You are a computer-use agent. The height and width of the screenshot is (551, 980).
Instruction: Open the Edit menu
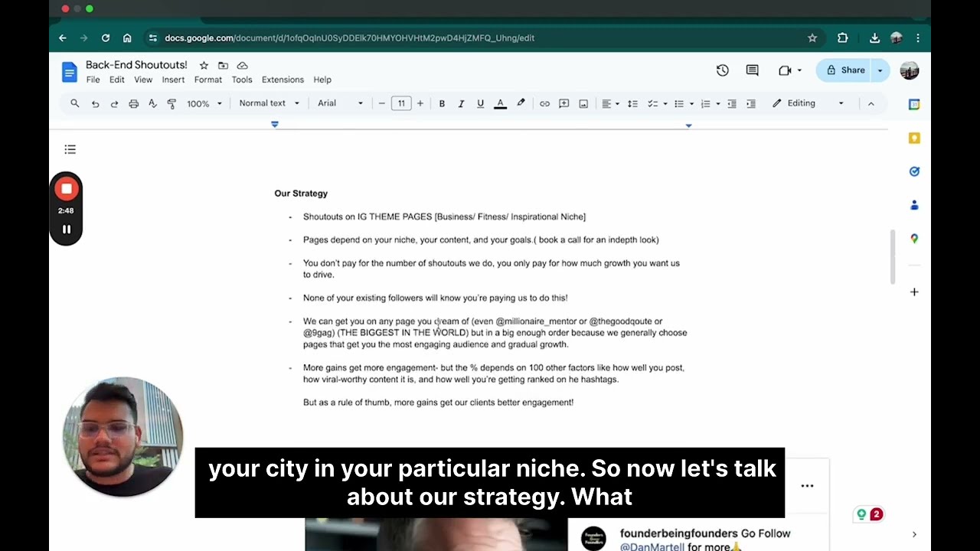[x=116, y=80]
